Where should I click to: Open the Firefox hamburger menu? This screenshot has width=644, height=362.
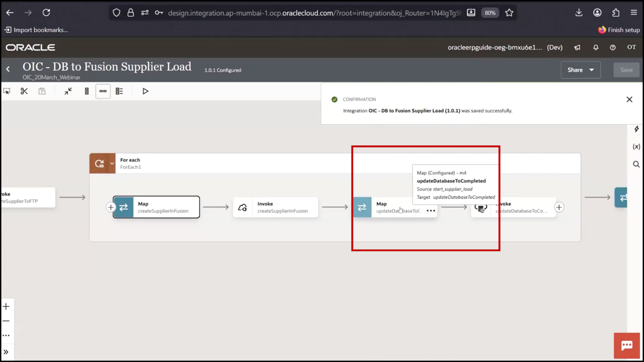(x=634, y=13)
